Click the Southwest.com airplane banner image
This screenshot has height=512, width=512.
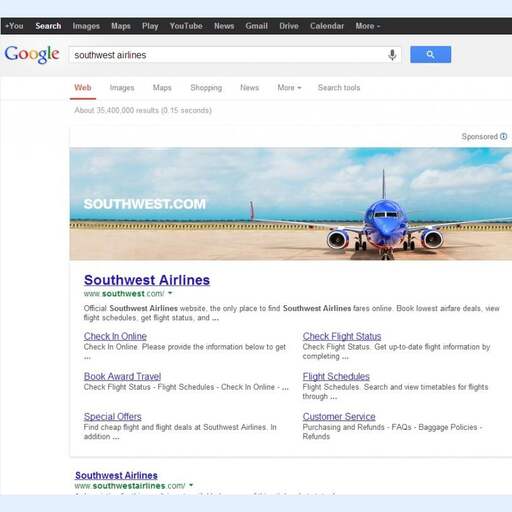(291, 204)
